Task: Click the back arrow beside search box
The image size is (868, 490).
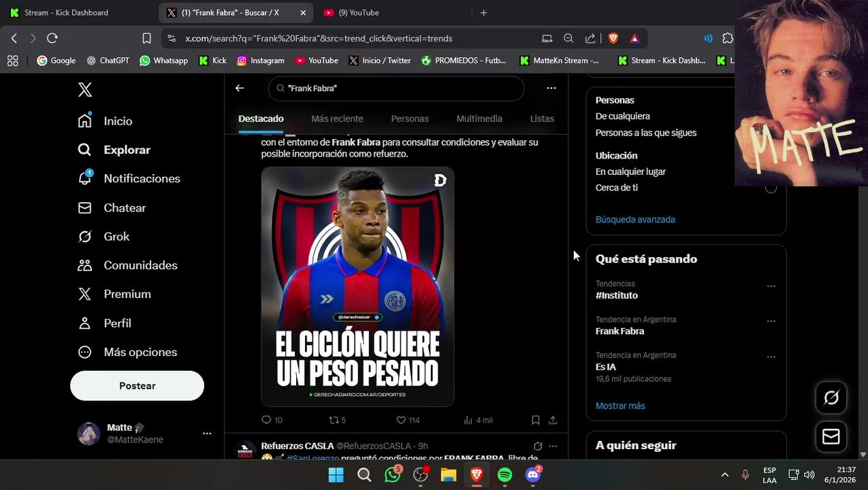Action: pyautogui.click(x=240, y=88)
